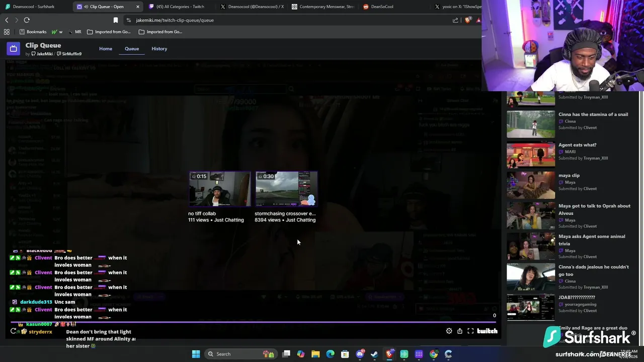Click the browser forward arrow
Screen dimensions: 644x362
tap(16, 20)
